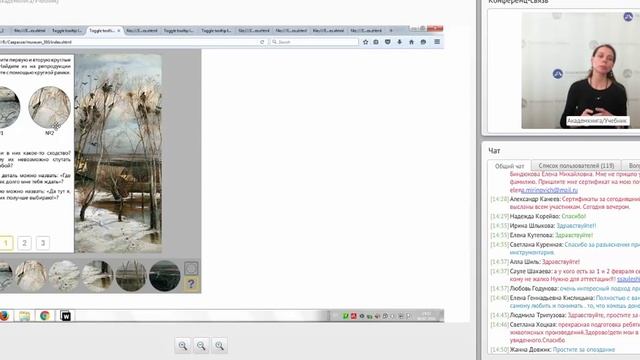Go to page 3 of the task
The width and height of the screenshot is (640, 360).
click(43, 243)
